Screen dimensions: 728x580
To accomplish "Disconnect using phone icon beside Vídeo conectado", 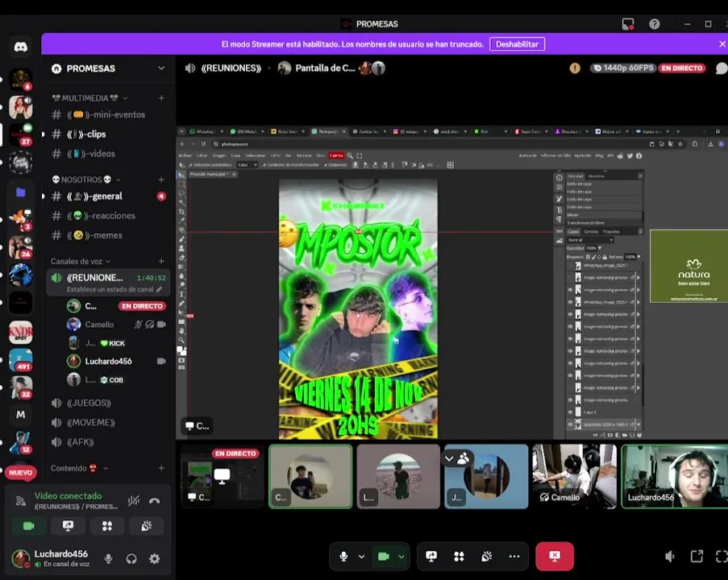I will click(x=155, y=501).
